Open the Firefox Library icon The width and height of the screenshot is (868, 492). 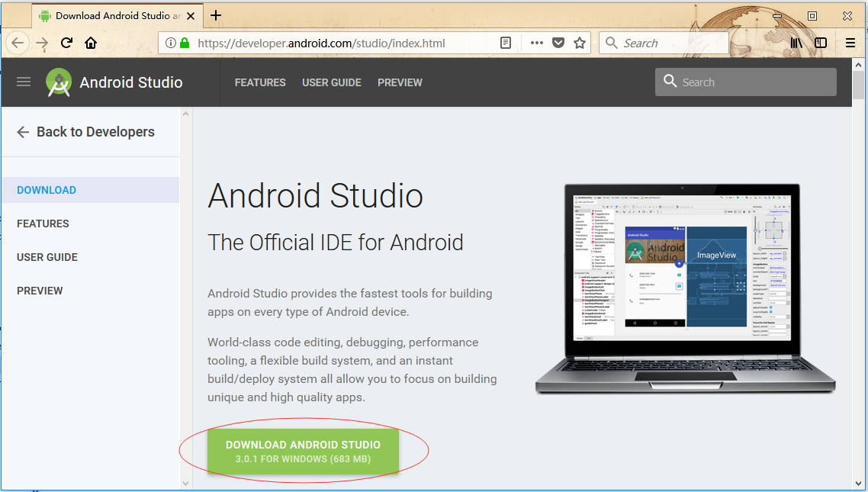[796, 43]
